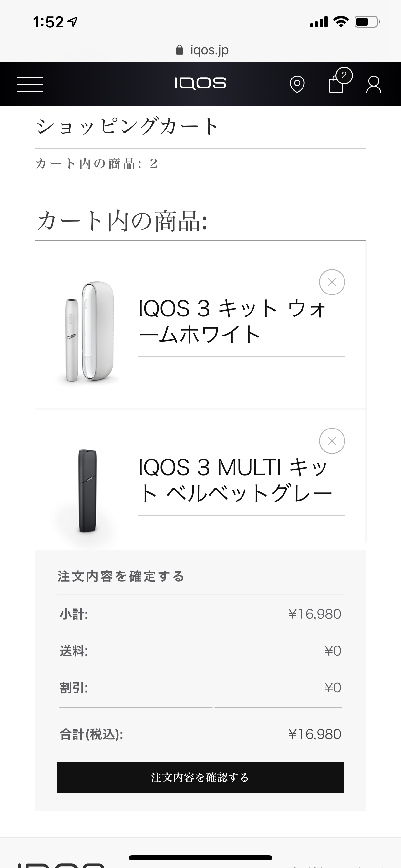Viewport: 401px width, 868px height.
Task: Open IQOS 3 キット ウォームホワイト product title
Action: tap(232, 321)
